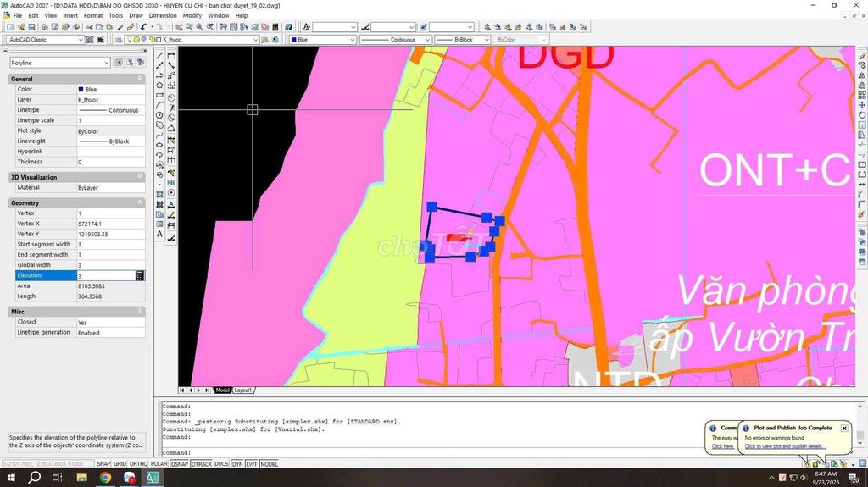Open the Dimension menu
Image resolution: width=868 pixels, height=487 pixels.
163,15
